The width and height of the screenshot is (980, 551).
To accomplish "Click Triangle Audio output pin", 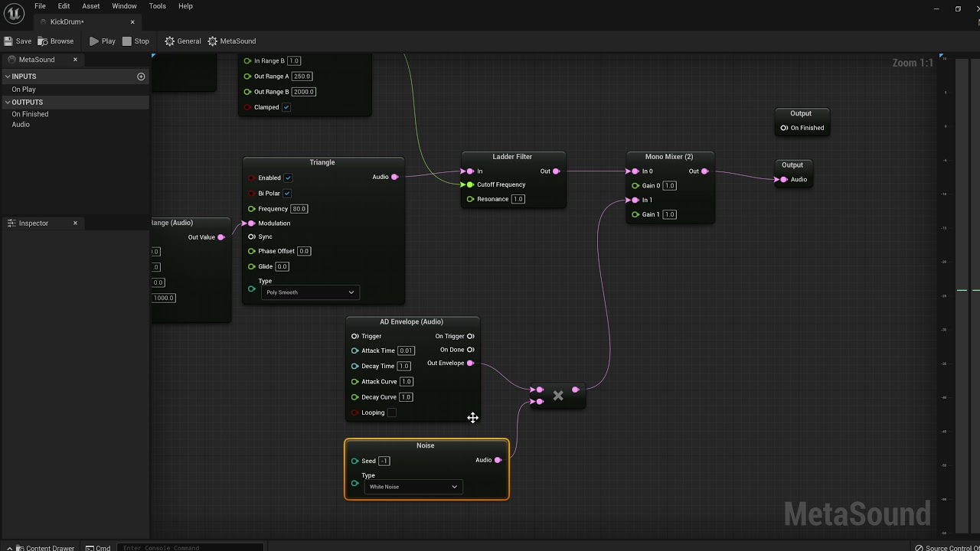I will pyautogui.click(x=395, y=178).
